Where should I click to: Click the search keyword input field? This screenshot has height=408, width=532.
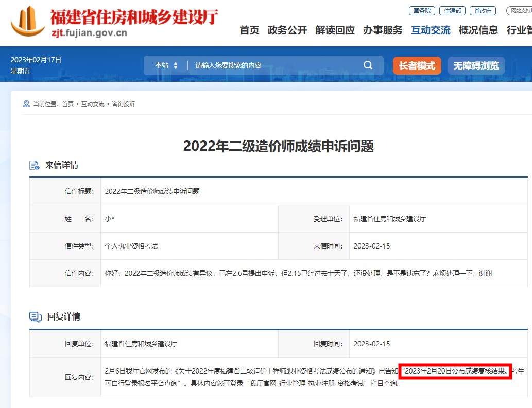coord(273,65)
